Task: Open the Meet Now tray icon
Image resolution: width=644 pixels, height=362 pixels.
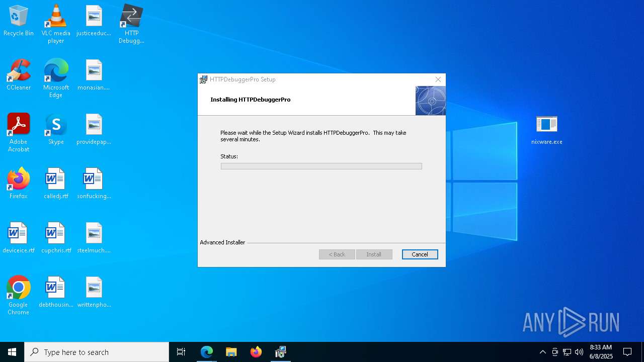Action: (x=555, y=352)
